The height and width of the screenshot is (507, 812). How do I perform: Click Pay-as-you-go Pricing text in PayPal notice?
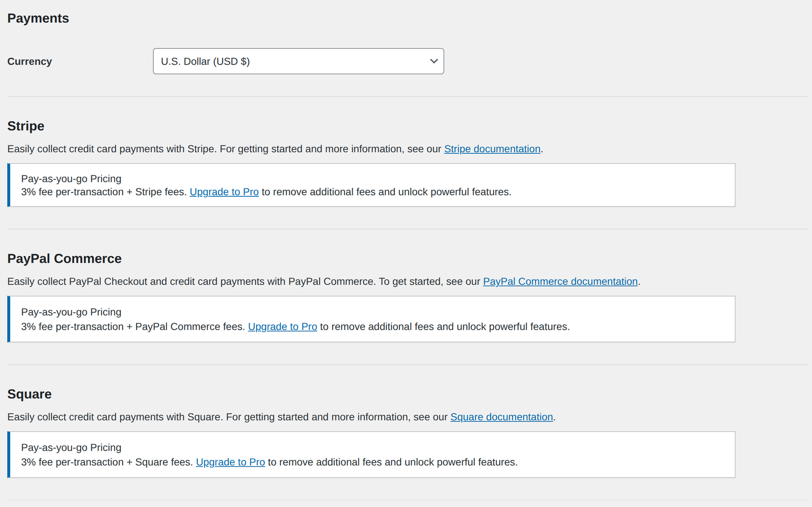(71, 312)
